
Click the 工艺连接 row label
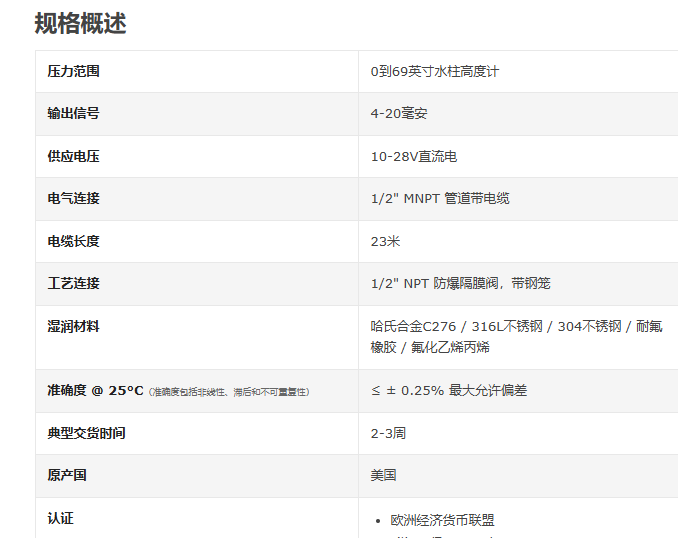(x=73, y=283)
